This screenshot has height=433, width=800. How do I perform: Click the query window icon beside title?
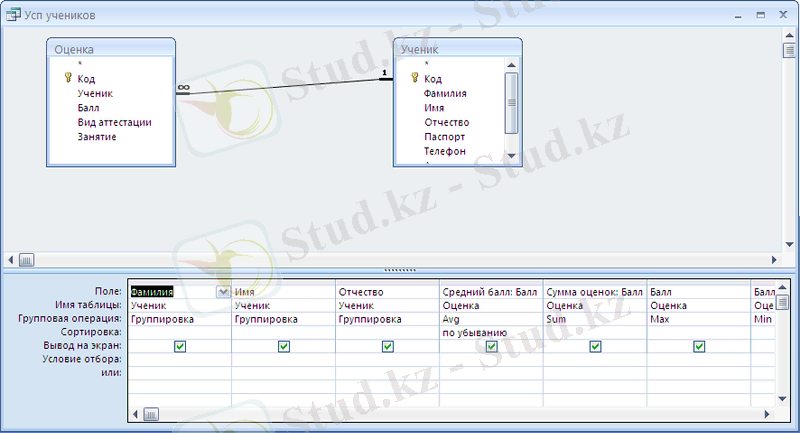pos(14,14)
